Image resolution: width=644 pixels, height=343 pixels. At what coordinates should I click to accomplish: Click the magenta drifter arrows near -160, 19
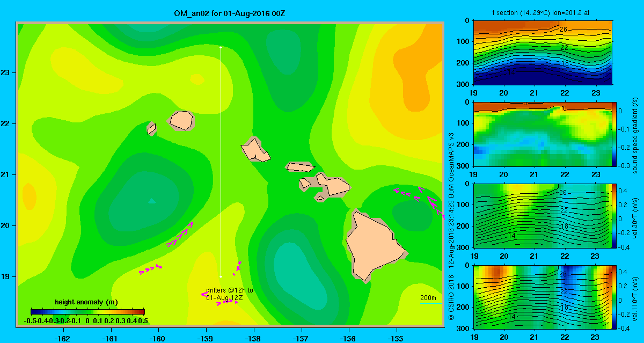click(x=151, y=269)
